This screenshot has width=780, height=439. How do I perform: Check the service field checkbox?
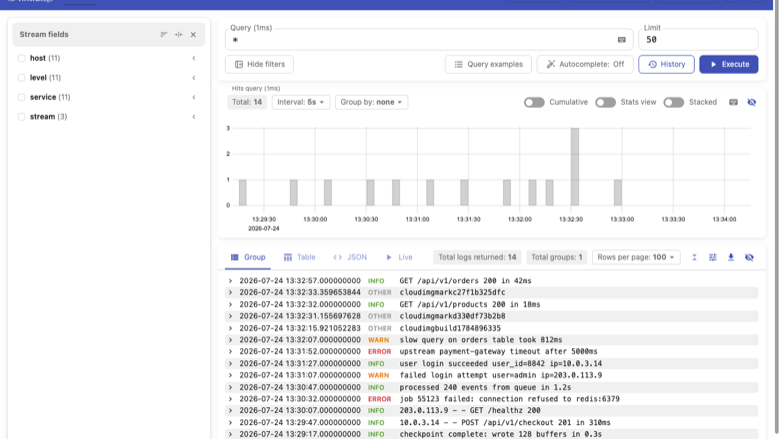pyautogui.click(x=21, y=97)
